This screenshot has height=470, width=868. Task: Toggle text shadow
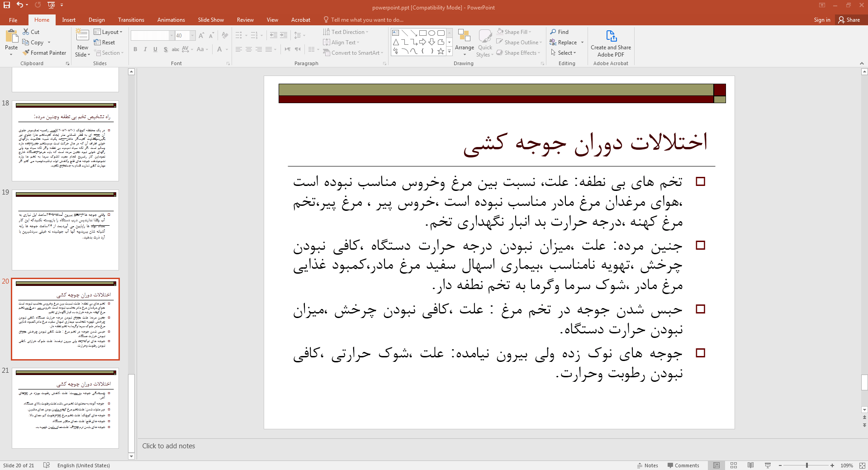coord(166,49)
